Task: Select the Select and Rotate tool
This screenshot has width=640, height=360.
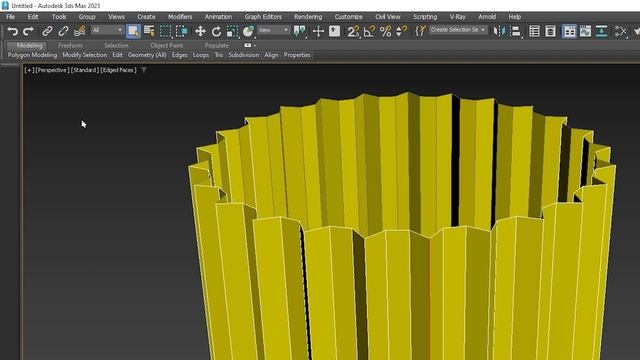Action: pyautogui.click(x=216, y=31)
